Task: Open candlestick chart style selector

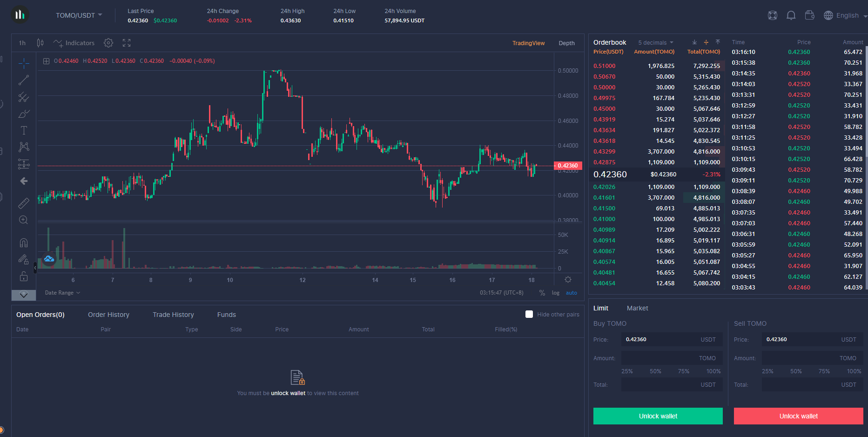Action: point(40,43)
